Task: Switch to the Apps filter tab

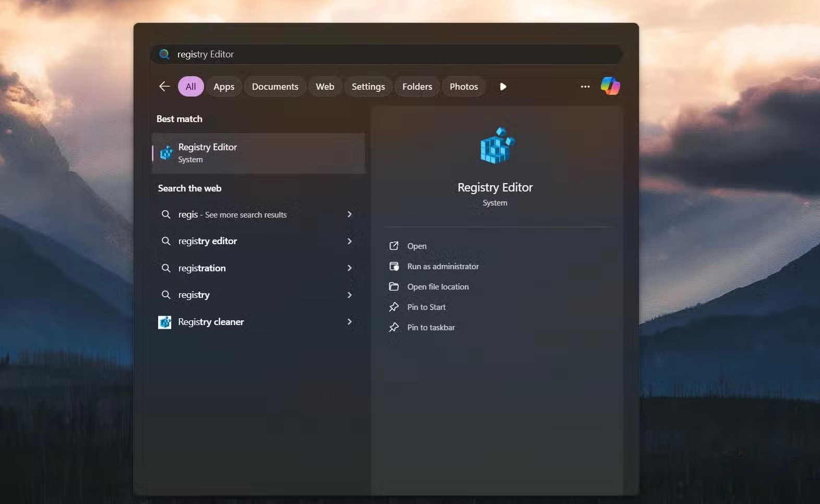Action: 224,87
